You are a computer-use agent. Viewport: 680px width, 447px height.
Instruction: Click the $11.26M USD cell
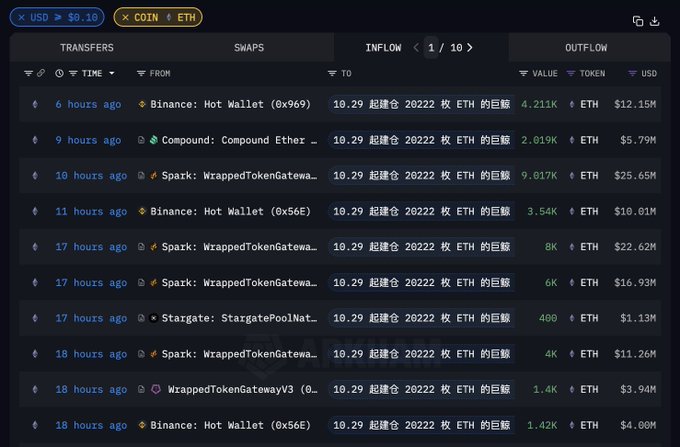coord(635,354)
